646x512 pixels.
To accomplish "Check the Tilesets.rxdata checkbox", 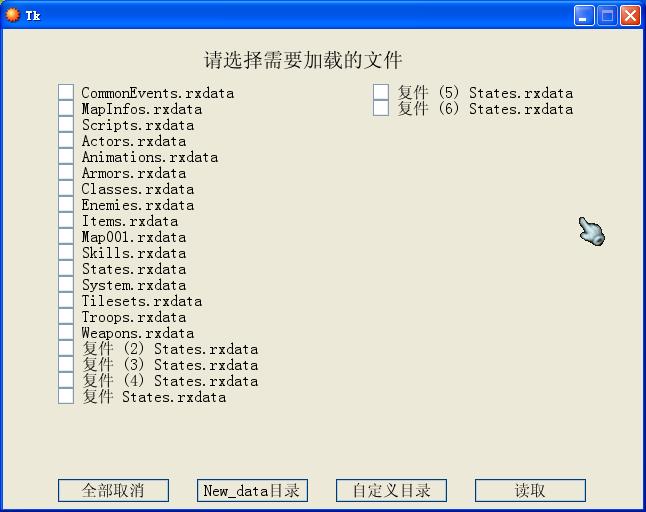I will pos(66,300).
